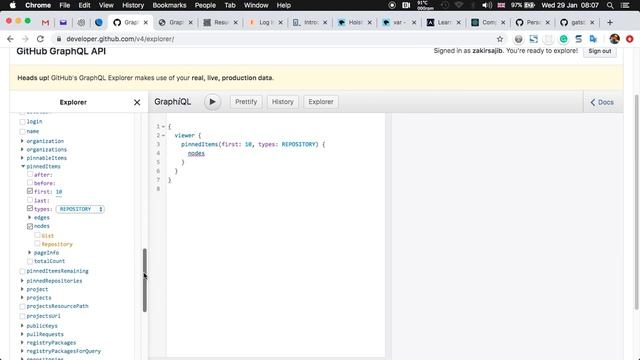Expand the registryPackagesForQuery field
This screenshot has width=640, height=360.
pos(22,351)
